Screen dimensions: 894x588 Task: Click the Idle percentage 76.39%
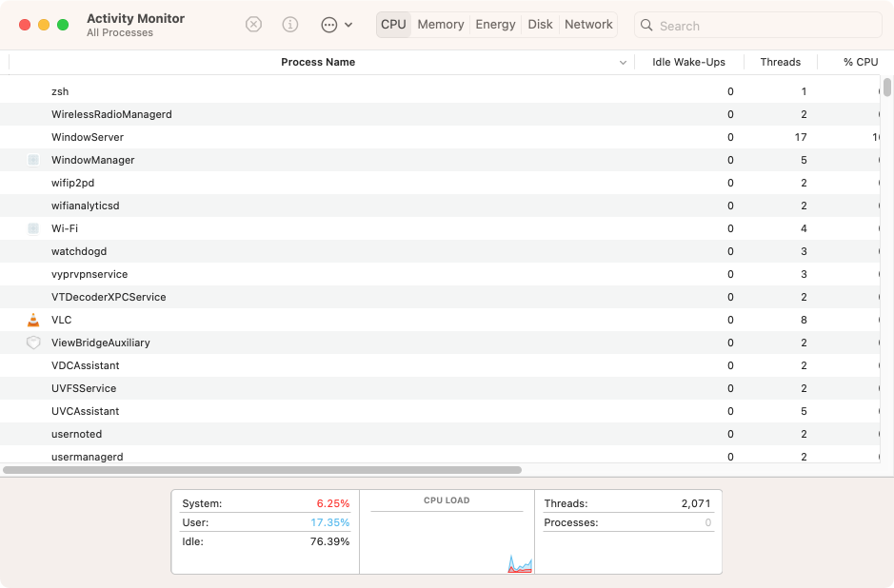(329, 541)
